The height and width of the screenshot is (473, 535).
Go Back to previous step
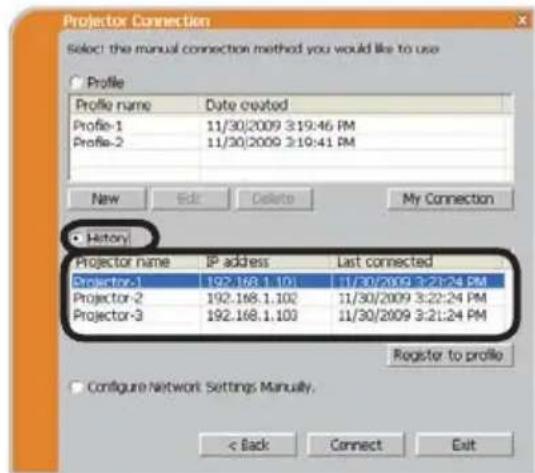click(x=248, y=444)
